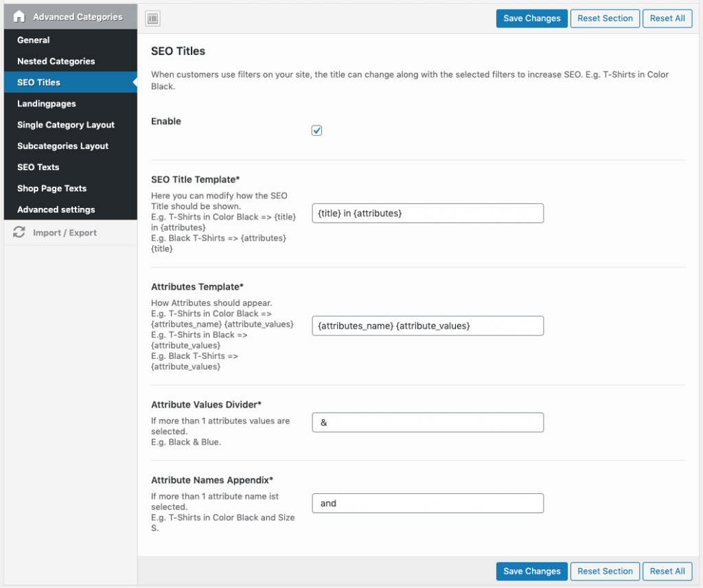Focus the SEO Title Template input field

click(428, 213)
